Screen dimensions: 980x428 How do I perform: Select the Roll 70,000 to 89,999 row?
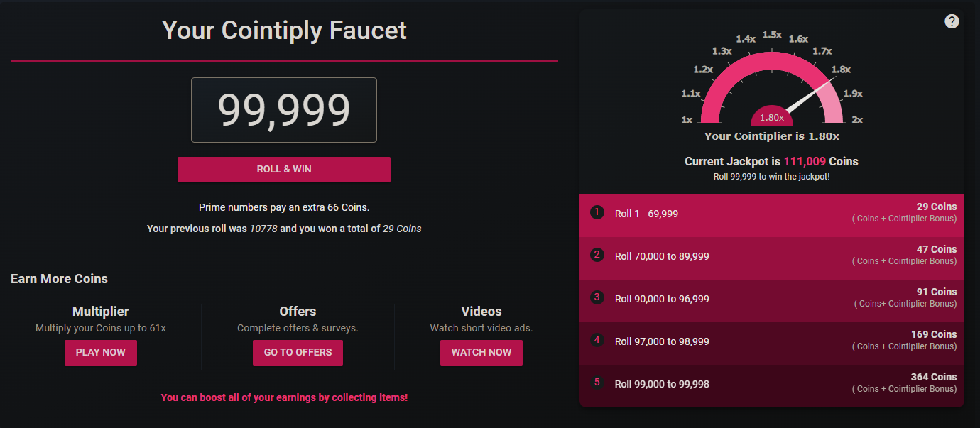point(772,258)
